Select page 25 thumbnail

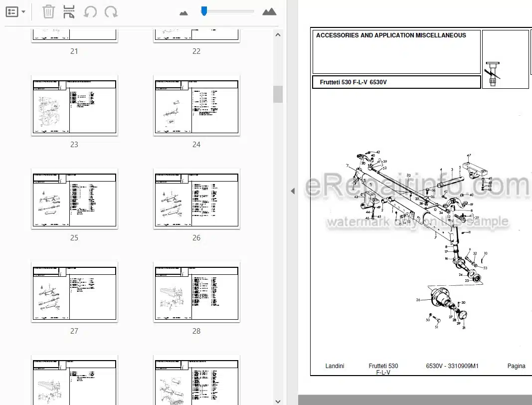[74, 200]
